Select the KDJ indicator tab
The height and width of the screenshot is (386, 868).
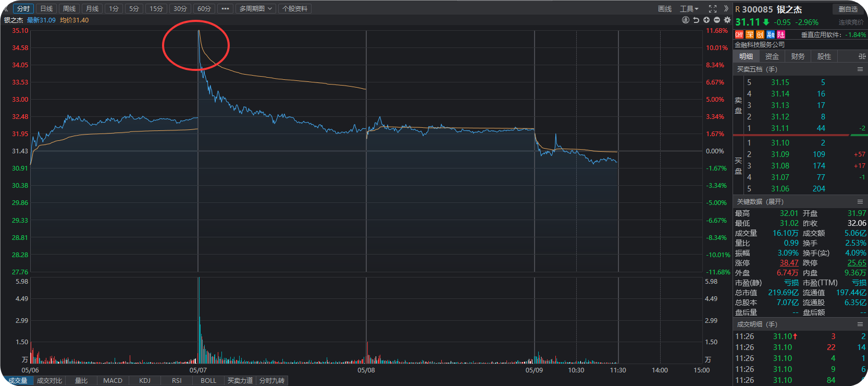(x=145, y=381)
